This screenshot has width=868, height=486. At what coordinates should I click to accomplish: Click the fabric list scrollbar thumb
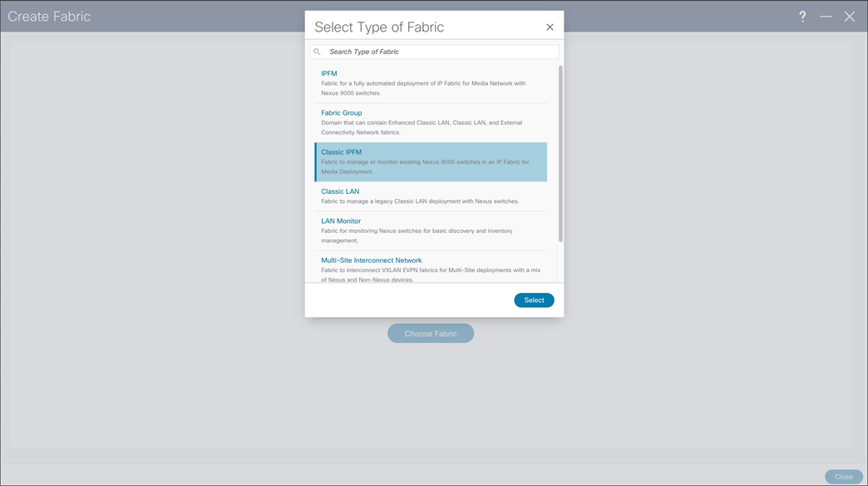(560, 153)
